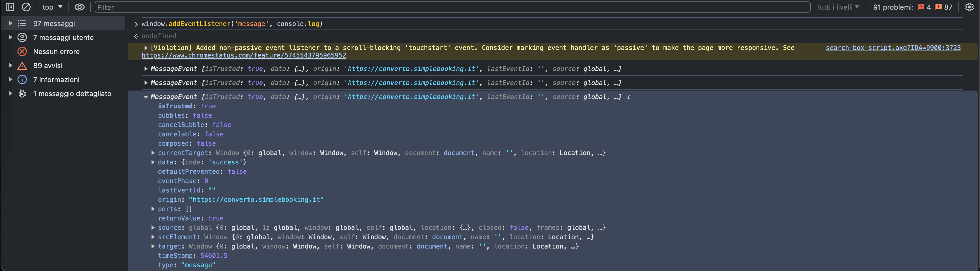
Task: Expand the 89 avvisi group arrow
Action: tap(11, 65)
